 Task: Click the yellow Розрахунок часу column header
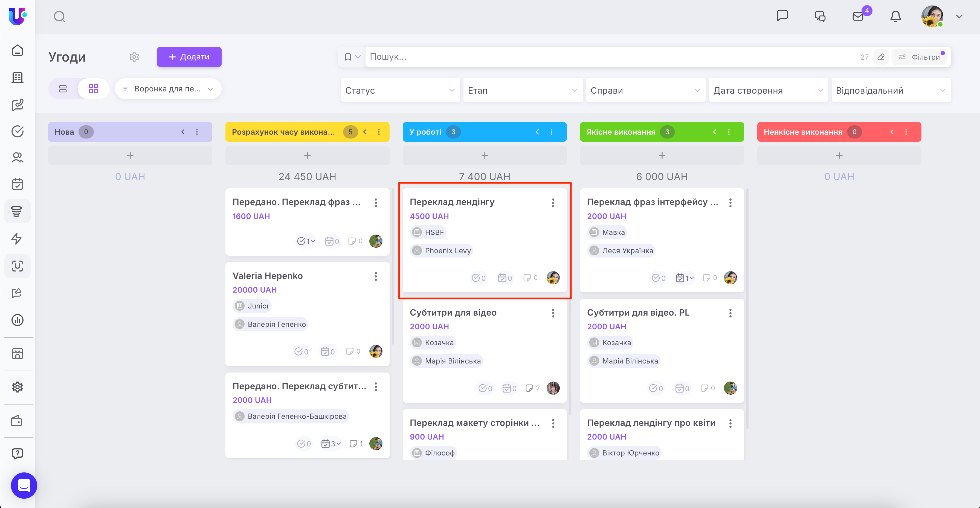[283, 132]
